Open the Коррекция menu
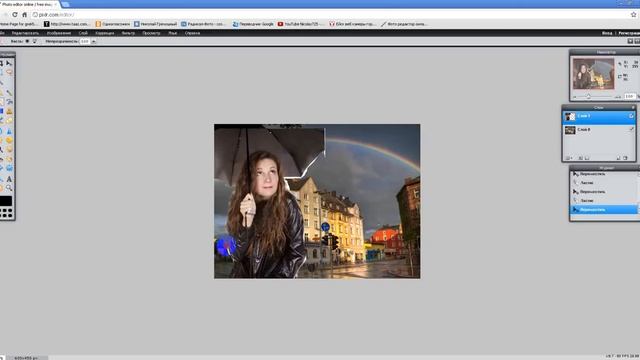The width and height of the screenshot is (640, 360). point(105,33)
